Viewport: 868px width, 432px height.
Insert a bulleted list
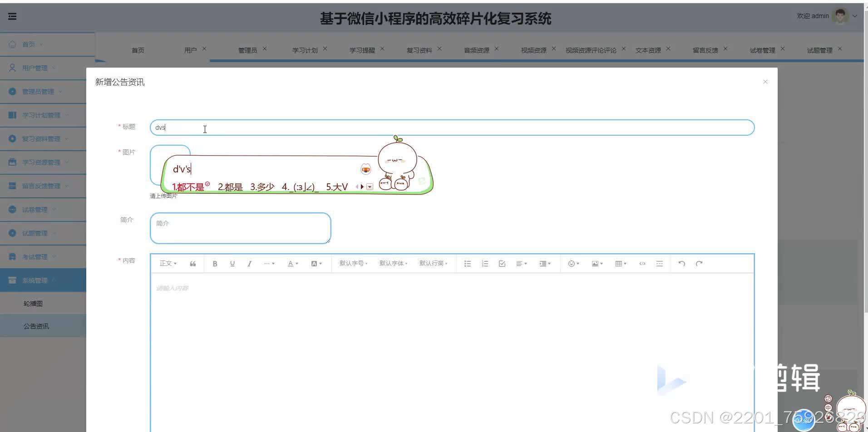(468, 264)
